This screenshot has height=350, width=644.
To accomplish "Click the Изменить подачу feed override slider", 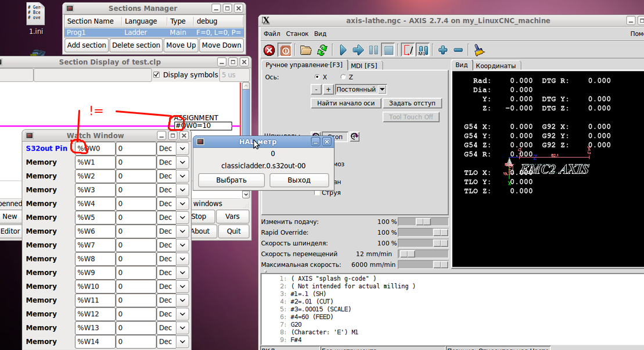I will (423, 222).
